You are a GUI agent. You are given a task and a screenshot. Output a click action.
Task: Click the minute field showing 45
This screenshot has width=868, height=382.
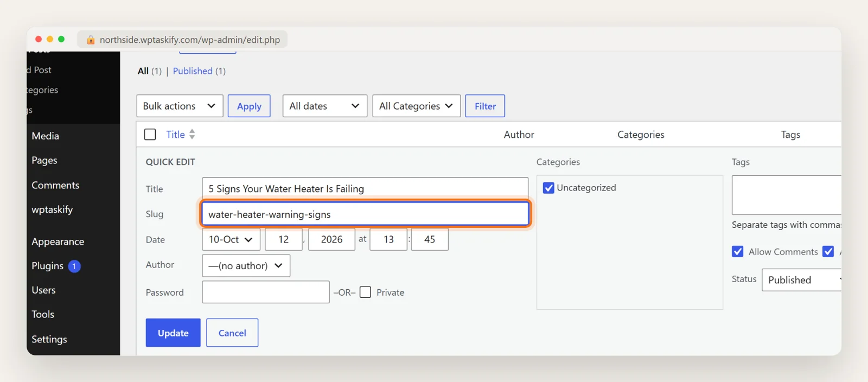click(430, 239)
